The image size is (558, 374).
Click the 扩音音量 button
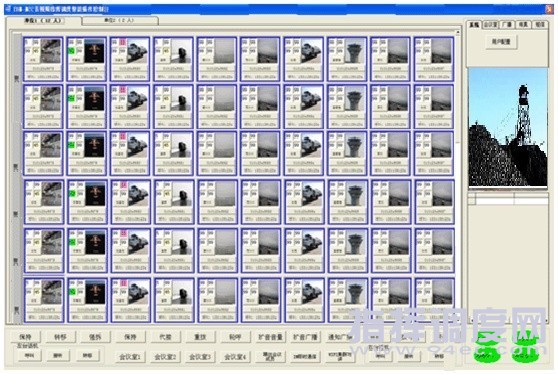pyautogui.click(x=270, y=337)
